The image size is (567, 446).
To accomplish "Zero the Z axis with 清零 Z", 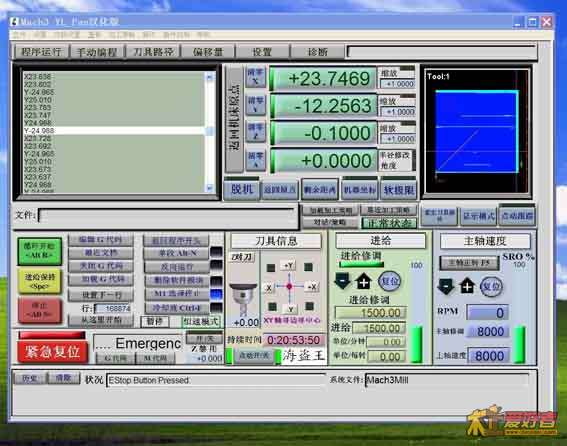I will pyautogui.click(x=255, y=132).
